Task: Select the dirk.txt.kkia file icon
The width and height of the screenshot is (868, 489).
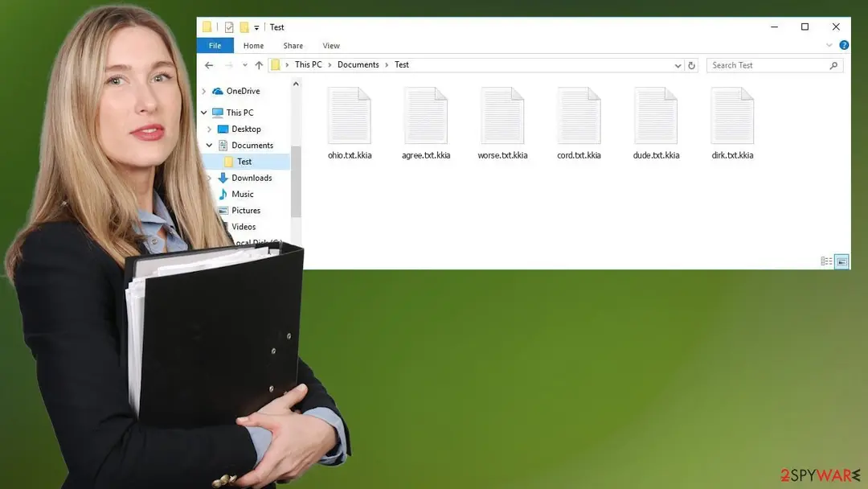Action: 732,115
